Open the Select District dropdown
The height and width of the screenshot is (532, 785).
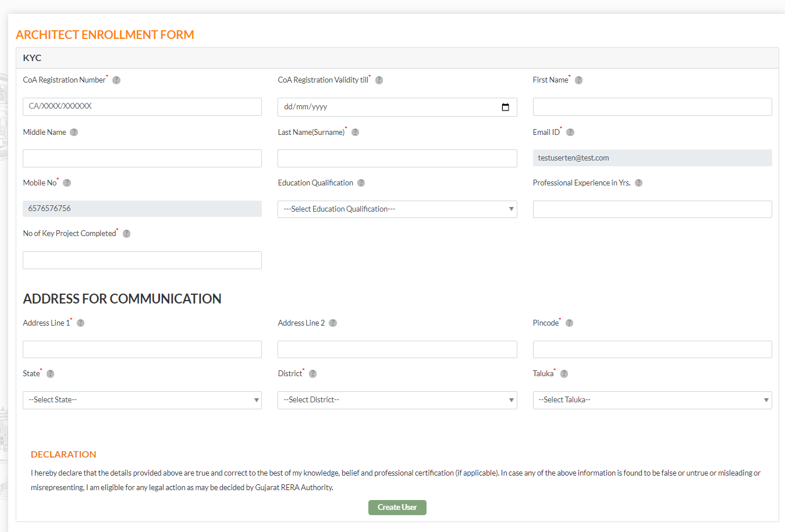[397, 400]
